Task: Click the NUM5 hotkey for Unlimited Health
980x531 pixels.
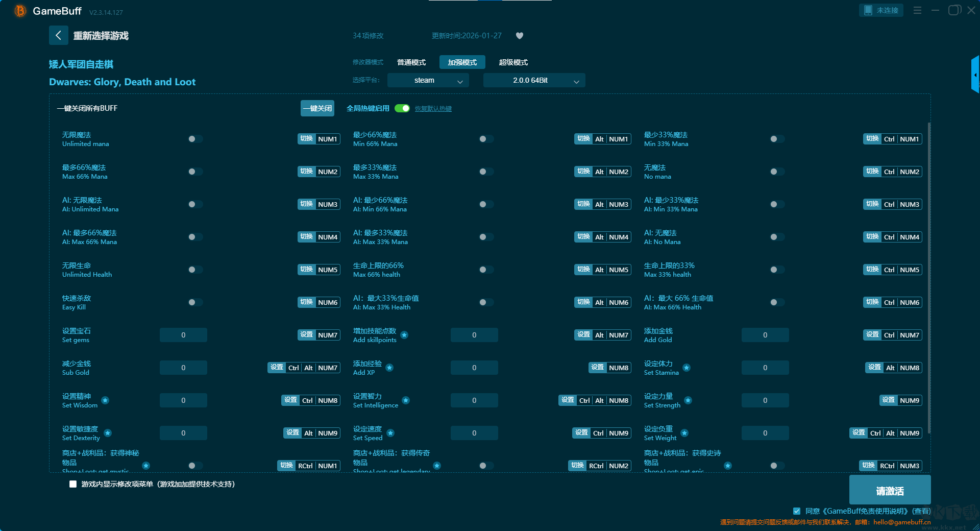Action: [328, 270]
